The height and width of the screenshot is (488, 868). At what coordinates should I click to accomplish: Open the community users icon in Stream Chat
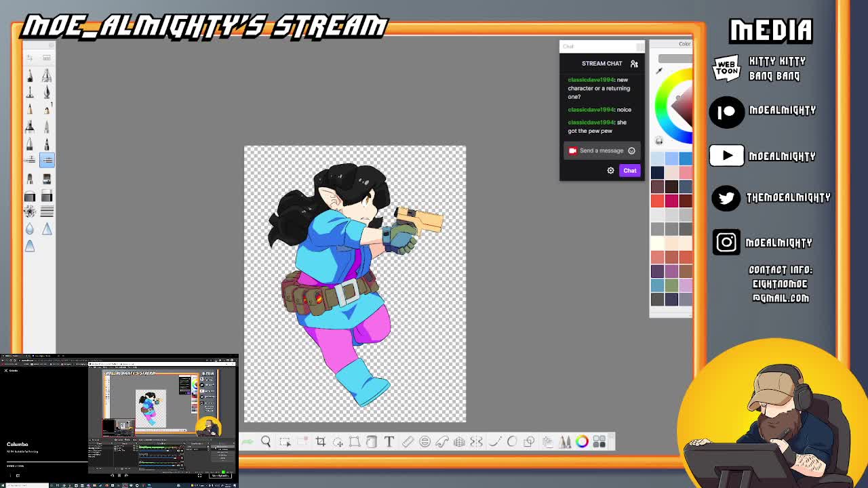coord(634,64)
